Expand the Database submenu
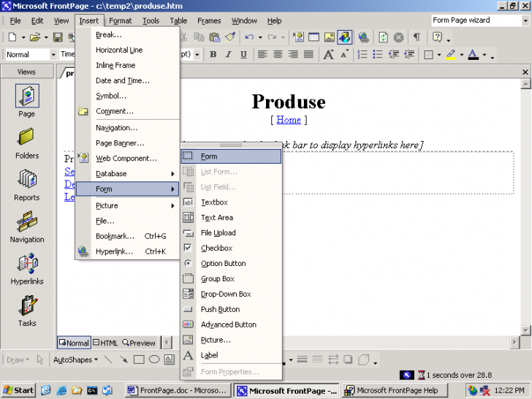532x399 pixels. [x=126, y=174]
